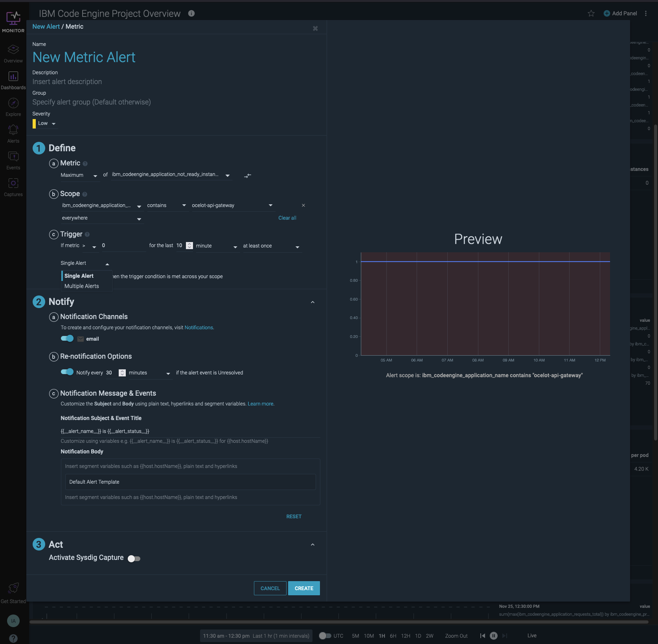This screenshot has height=644, width=658.
Task: Collapse the Notify section
Action: coord(313,302)
